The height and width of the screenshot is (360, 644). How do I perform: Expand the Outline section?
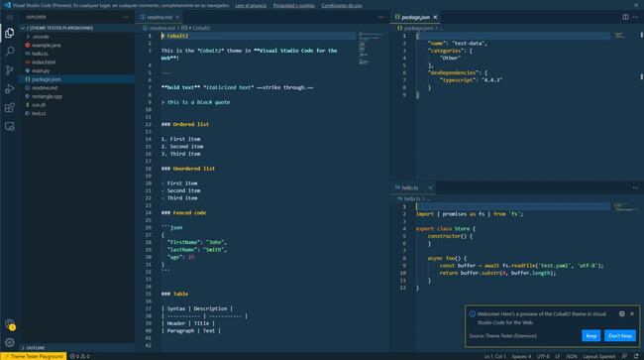[x=77, y=348]
